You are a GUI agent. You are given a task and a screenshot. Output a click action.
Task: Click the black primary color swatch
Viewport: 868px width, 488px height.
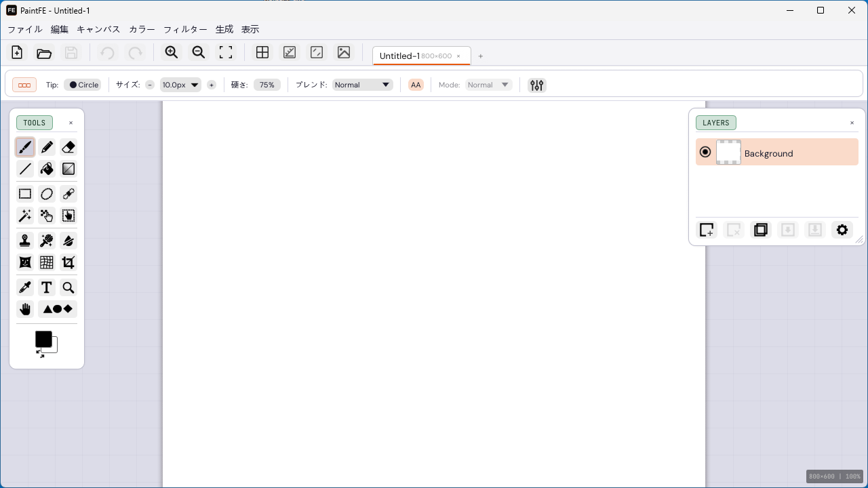[43, 338]
